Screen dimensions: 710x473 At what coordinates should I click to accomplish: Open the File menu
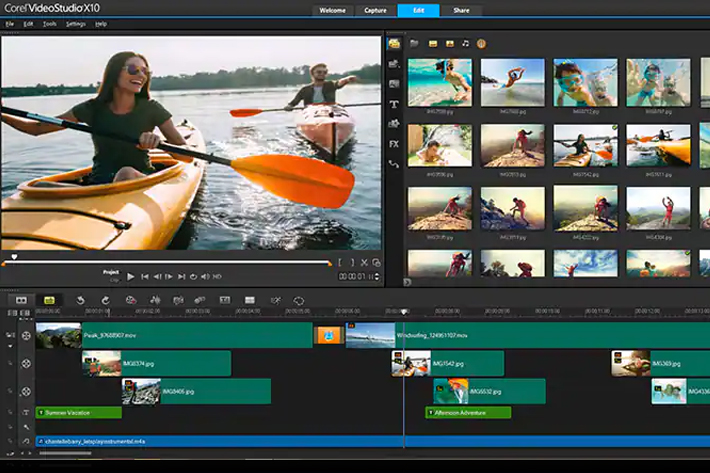10,23
